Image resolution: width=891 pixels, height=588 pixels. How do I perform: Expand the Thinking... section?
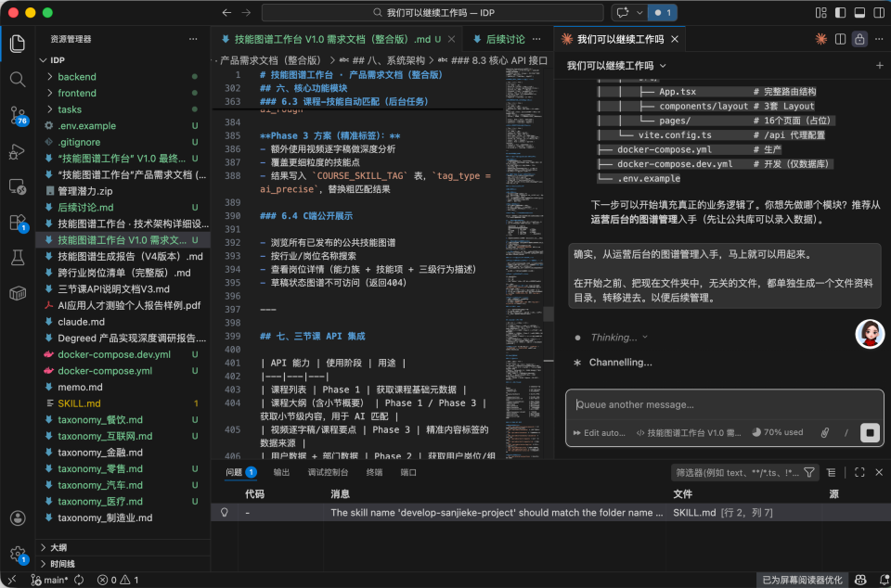click(x=619, y=338)
